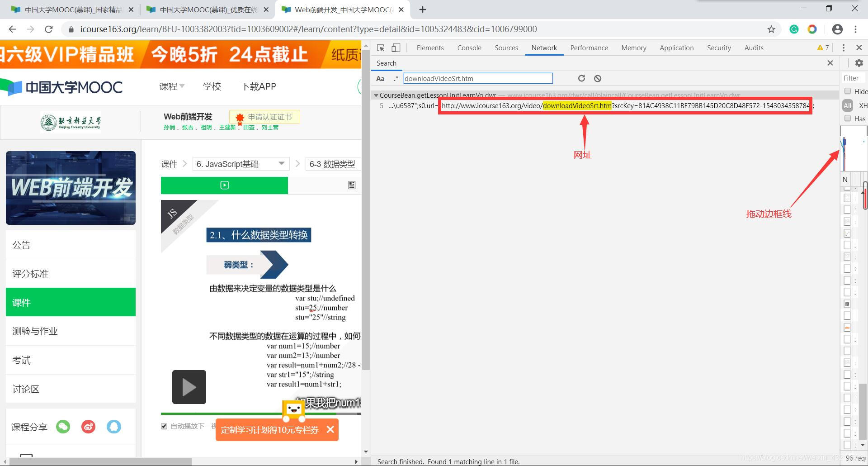Switch to the Security tab
The width and height of the screenshot is (868, 466).
coord(719,48)
